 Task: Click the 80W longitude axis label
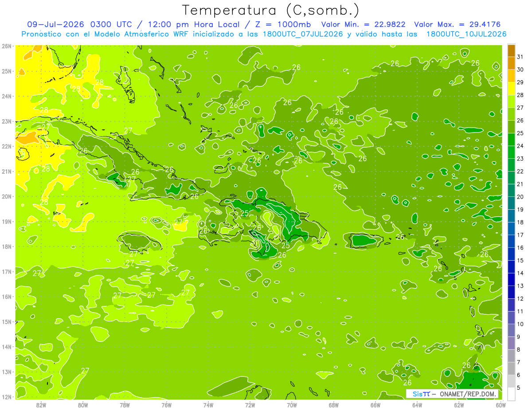(x=83, y=405)
